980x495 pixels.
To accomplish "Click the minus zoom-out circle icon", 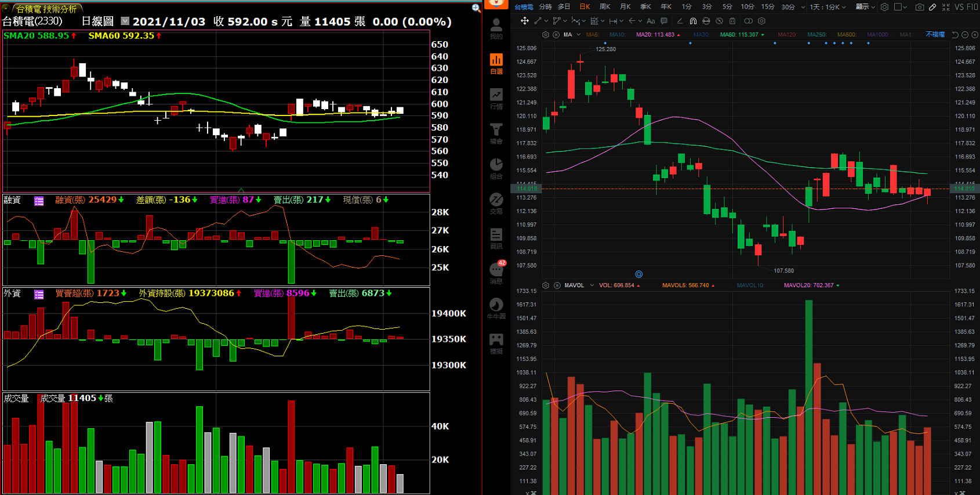I will [x=965, y=35].
